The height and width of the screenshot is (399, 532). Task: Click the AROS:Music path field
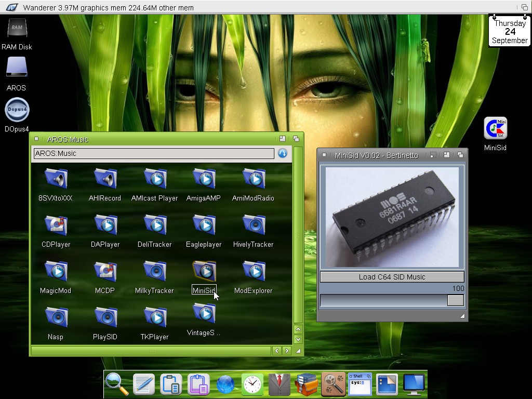pos(153,153)
